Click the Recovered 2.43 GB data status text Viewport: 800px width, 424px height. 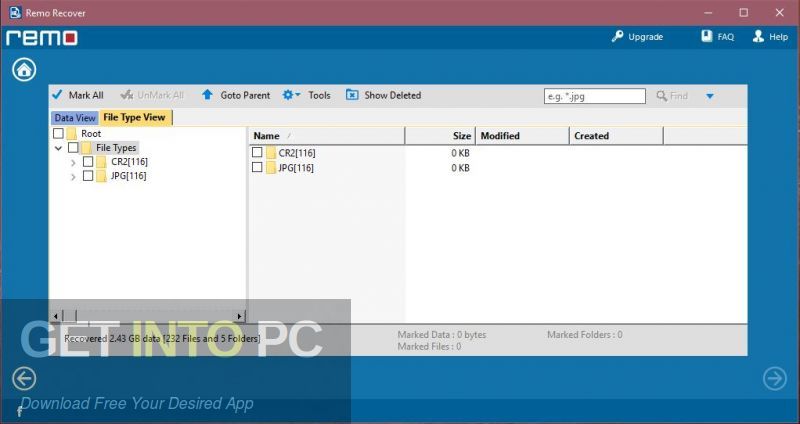pos(162,338)
